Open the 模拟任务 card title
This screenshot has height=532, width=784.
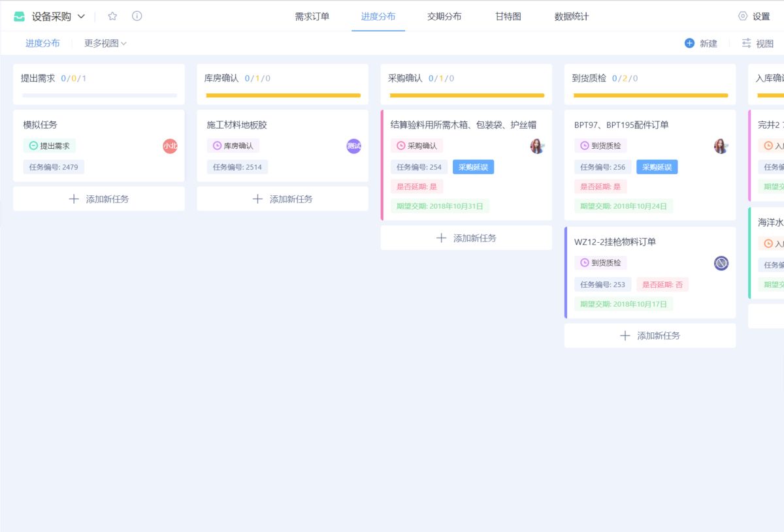tap(41, 125)
